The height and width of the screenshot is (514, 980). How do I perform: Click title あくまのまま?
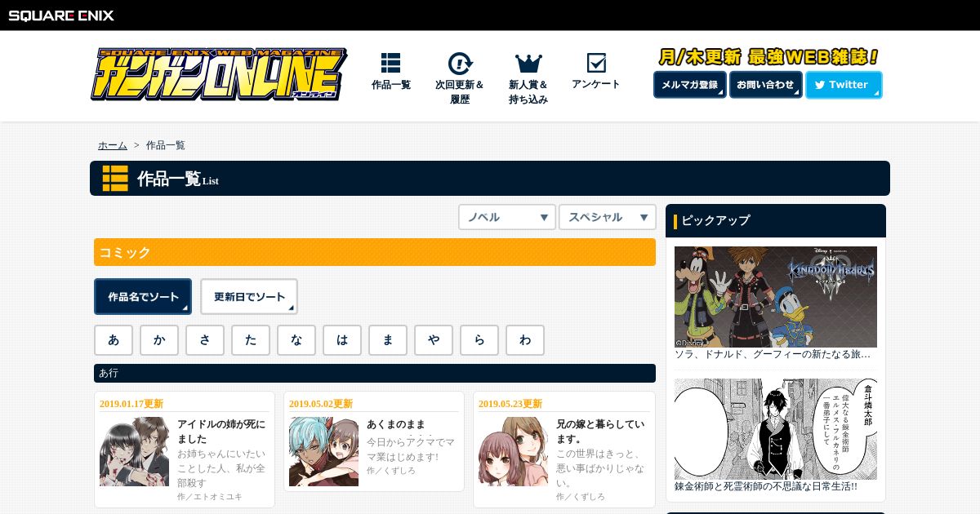[396, 424]
